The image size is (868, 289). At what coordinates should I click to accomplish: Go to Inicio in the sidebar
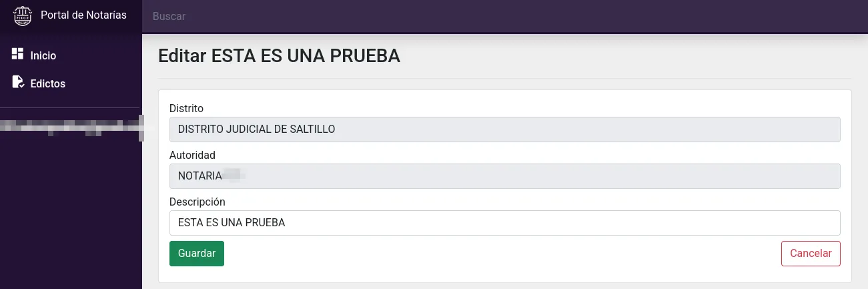pos(43,56)
